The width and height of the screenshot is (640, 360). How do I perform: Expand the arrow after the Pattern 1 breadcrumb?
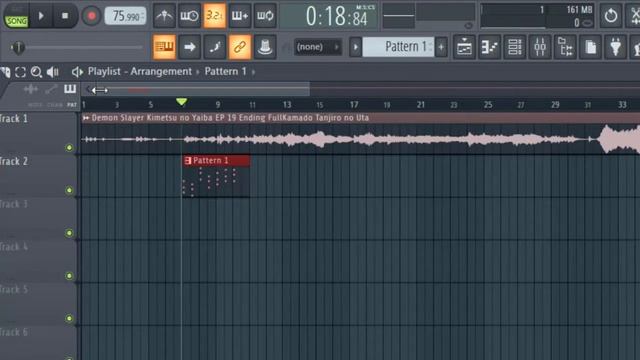tap(253, 72)
